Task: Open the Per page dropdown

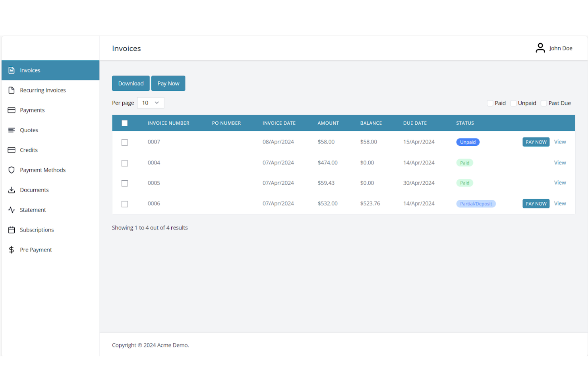Action: (151, 102)
